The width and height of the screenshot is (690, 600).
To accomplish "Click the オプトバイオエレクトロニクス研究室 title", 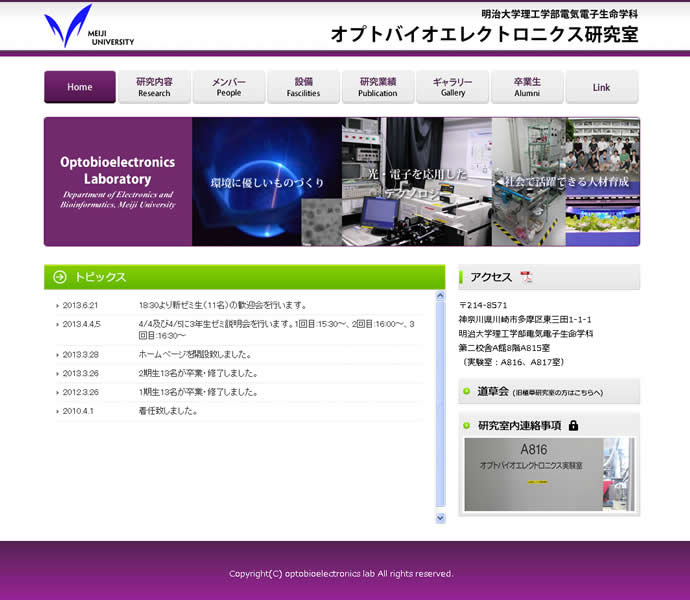I will tap(484, 34).
